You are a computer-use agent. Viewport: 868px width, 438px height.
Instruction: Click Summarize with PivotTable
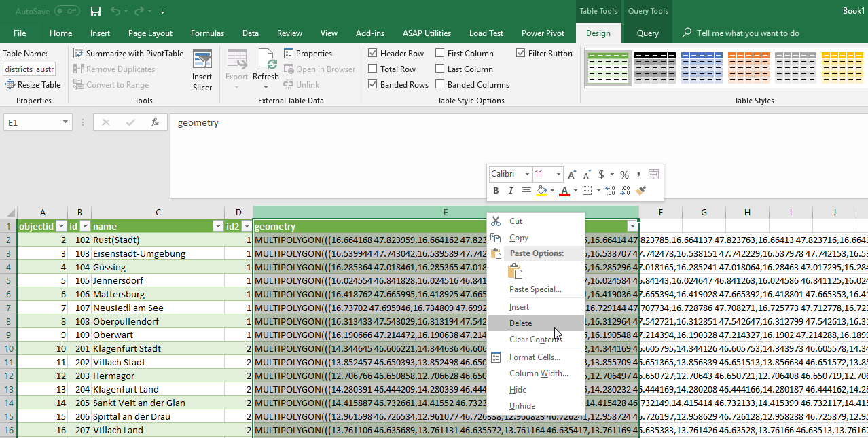tap(128, 53)
